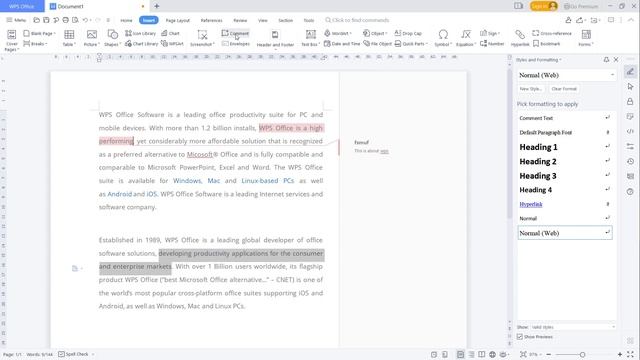Open the Envelopes tool
This screenshot has width=640, height=360.
point(236,44)
